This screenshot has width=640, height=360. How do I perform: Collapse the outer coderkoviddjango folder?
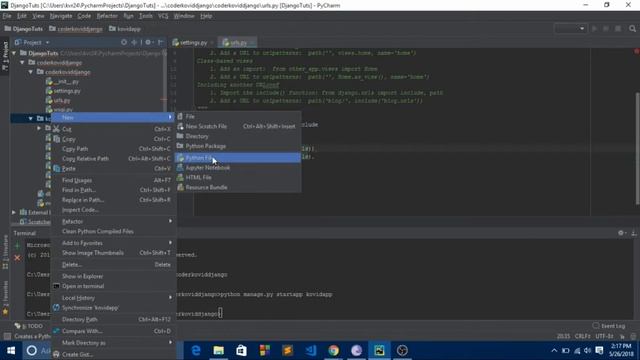coord(22,62)
